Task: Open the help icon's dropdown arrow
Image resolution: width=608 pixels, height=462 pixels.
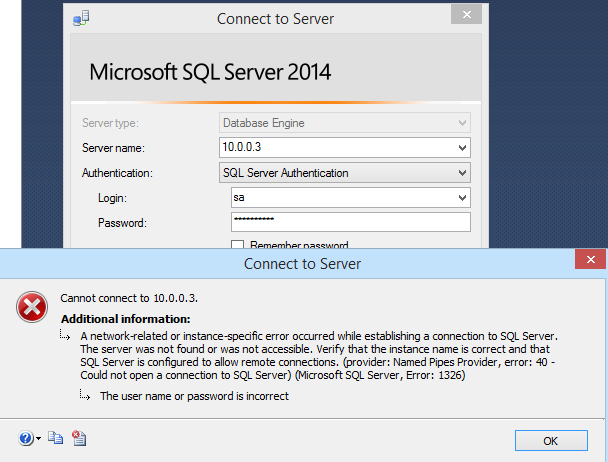Action: [39, 440]
